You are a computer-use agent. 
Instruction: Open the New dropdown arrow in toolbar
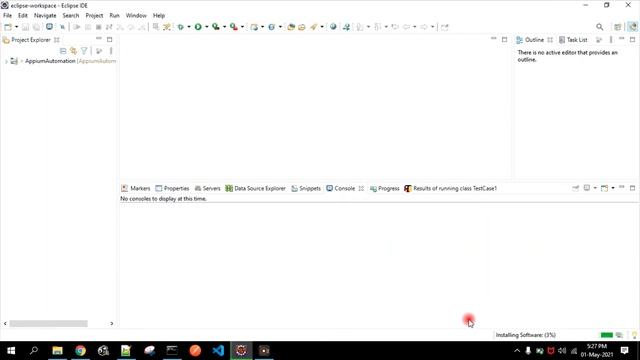[17, 27]
